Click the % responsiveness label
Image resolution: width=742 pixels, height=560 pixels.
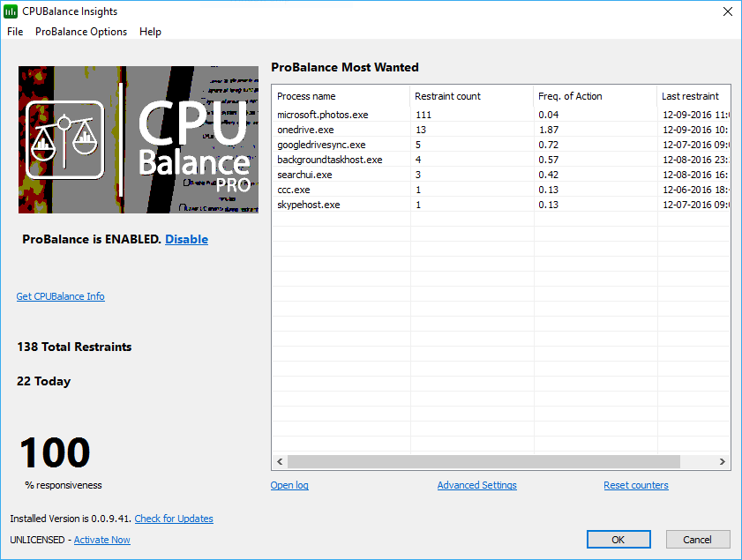[x=64, y=485]
